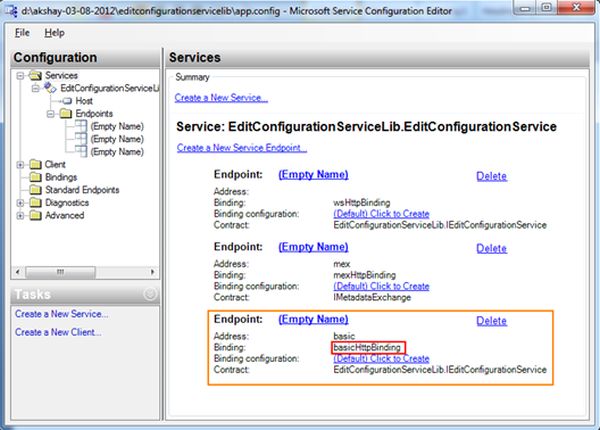The image size is (600, 430).
Task: Select the Diagnostics folder icon
Action: [x=35, y=203]
